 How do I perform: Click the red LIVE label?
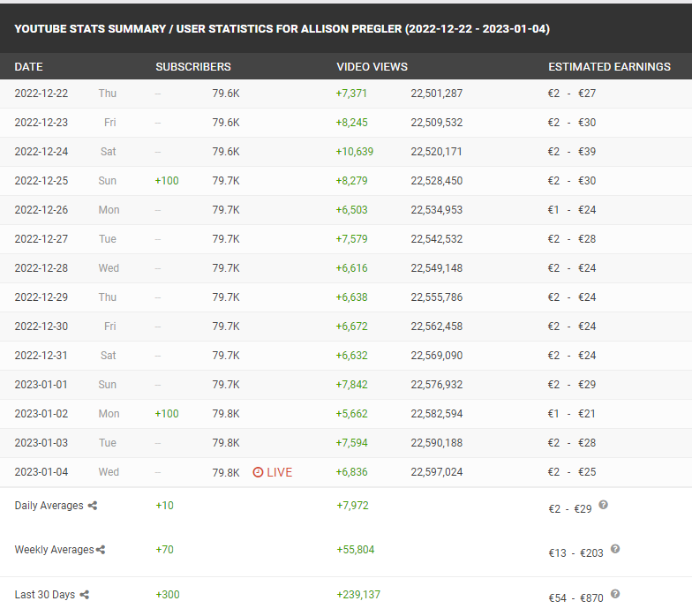coord(279,472)
